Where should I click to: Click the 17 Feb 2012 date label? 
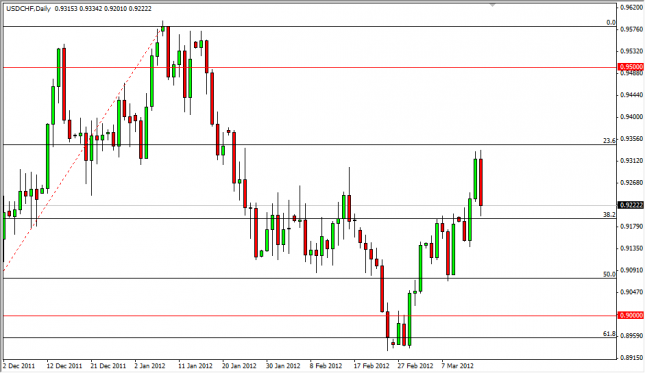(371, 366)
